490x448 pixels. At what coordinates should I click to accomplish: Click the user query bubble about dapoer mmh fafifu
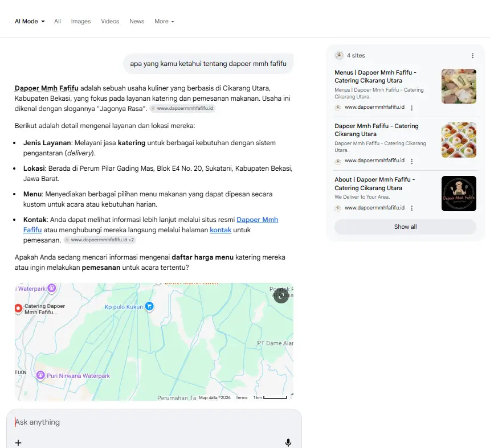208,64
